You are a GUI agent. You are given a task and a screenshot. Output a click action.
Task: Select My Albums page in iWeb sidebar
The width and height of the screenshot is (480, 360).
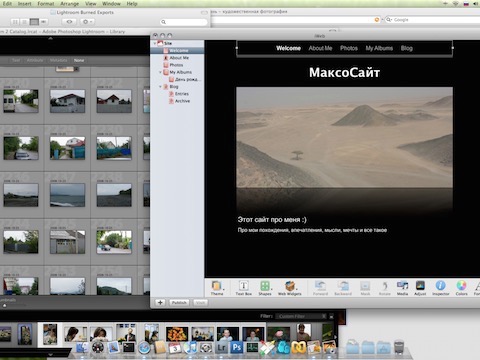coord(177,72)
